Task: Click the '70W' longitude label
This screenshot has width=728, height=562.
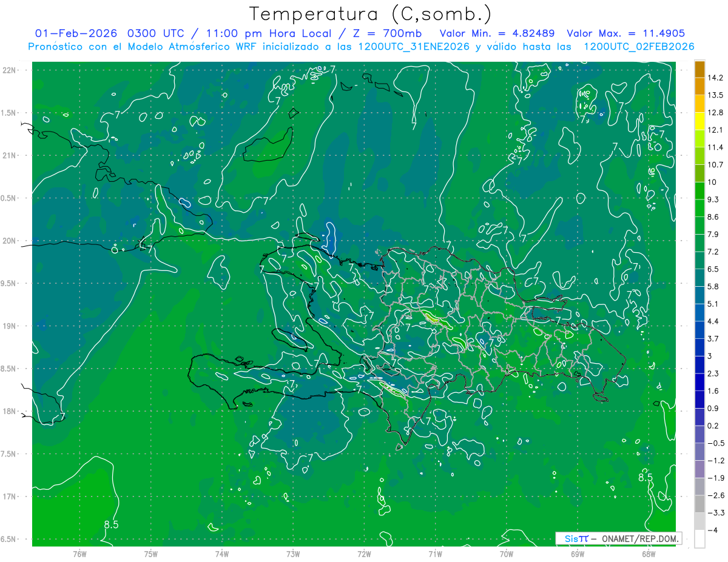Action: coord(507,554)
